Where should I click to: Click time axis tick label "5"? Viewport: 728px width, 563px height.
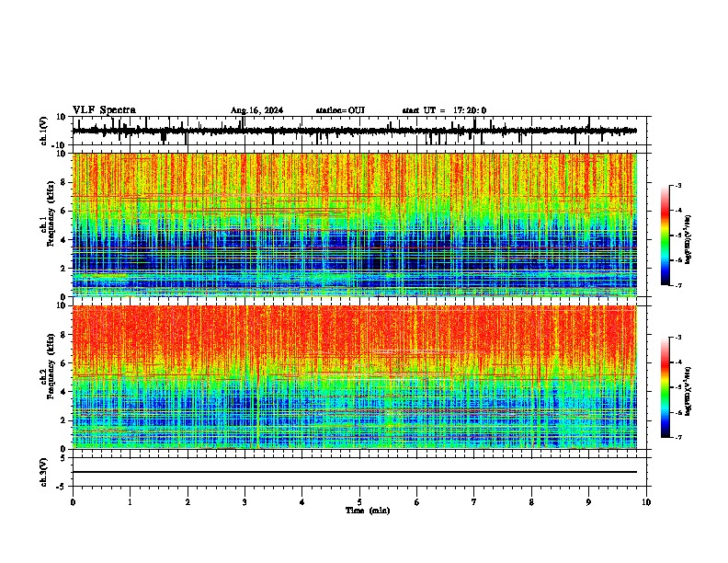359,502
